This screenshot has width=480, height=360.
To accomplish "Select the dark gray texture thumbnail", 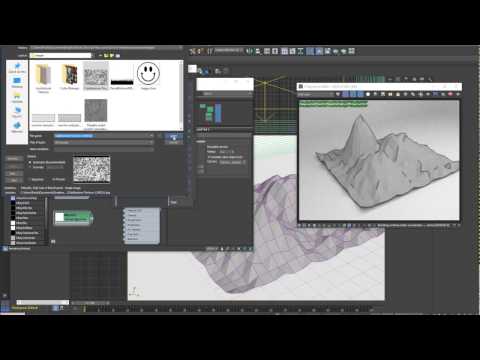I will 96,111.
